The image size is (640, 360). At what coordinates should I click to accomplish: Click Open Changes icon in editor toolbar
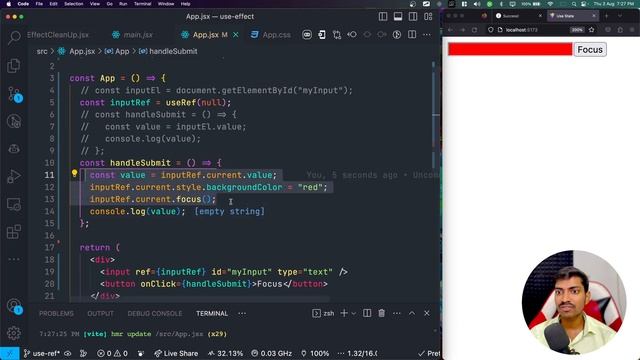click(x=337, y=35)
